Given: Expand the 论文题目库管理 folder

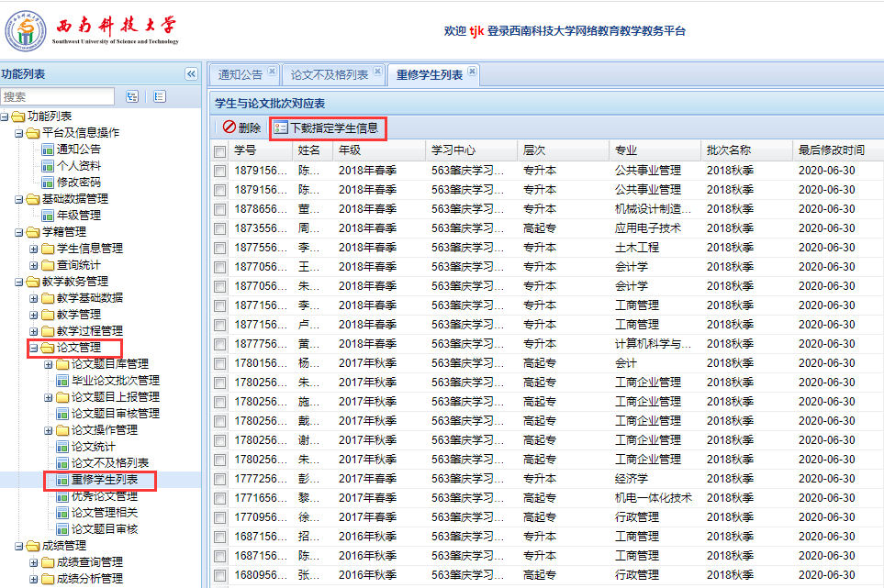Looking at the screenshot, I should [49, 364].
